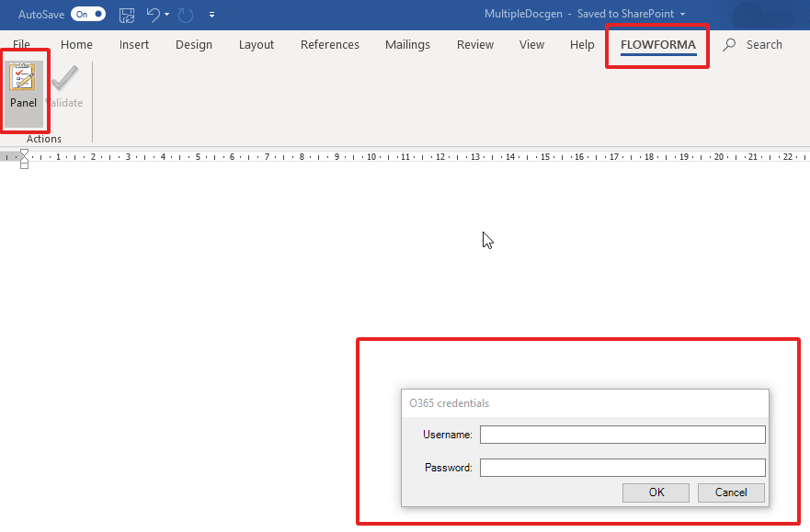
Task: Switch to the Mailings tab
Action: (407, 44)
